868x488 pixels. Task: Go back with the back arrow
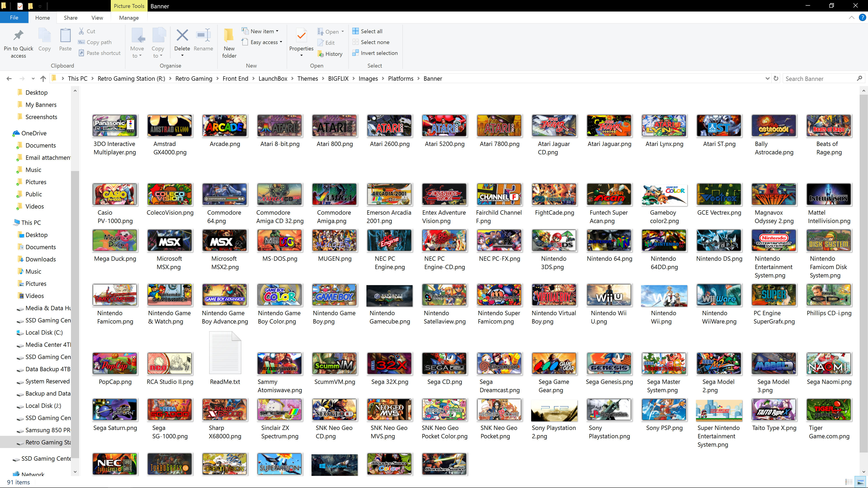(x=9, y=78)
